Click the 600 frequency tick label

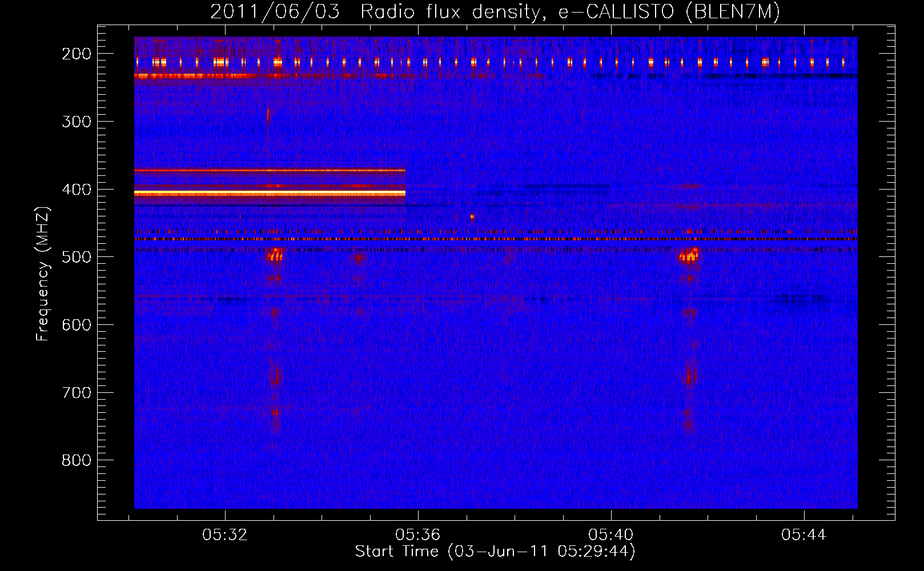77,325
